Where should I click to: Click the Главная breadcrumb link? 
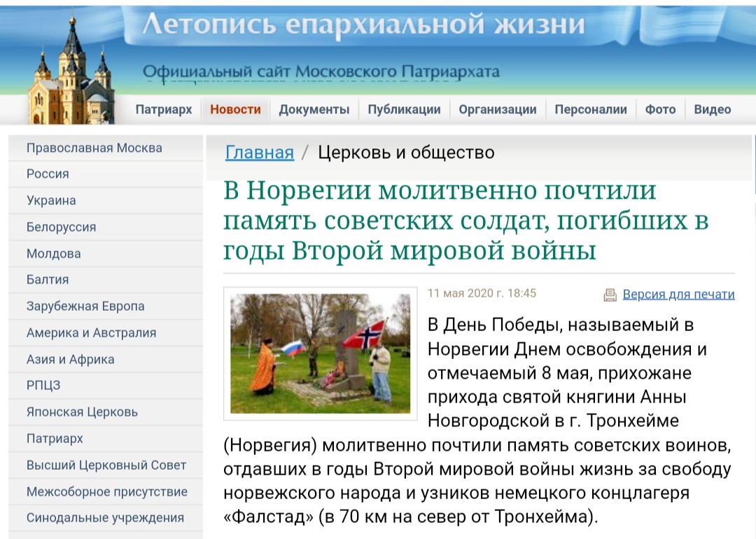260,153
